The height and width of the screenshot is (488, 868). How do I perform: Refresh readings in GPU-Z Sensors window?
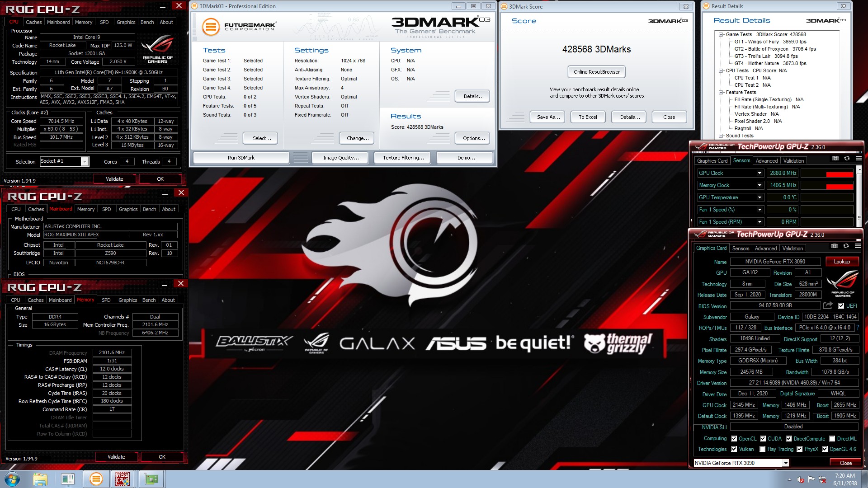847,159
